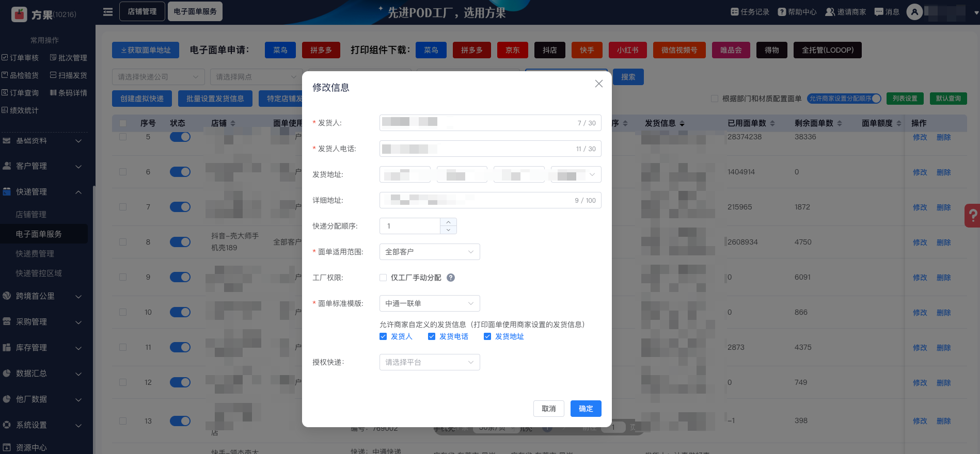Click the 发货人 name input field
This screenshot has width=980, height=454.
tap(491, 123)
